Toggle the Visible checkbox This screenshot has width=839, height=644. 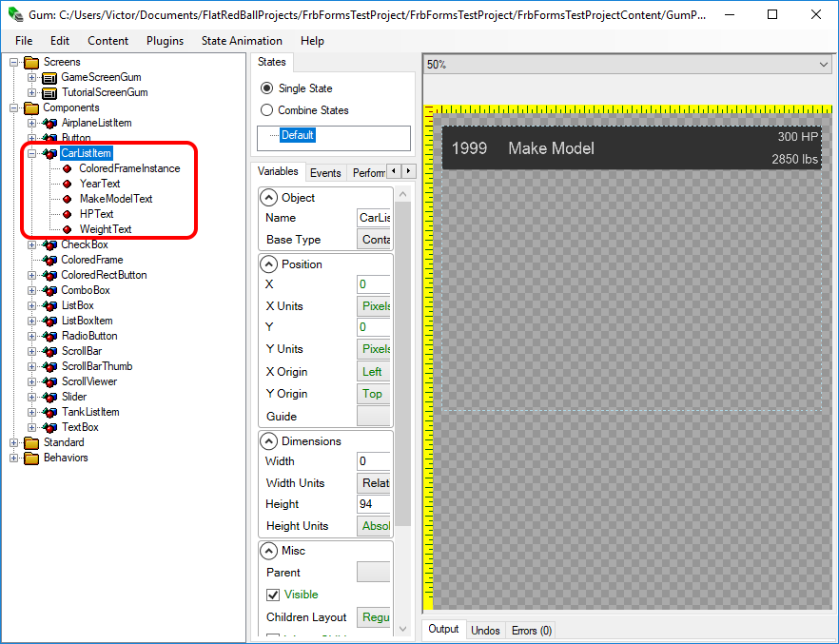tap(273, 595)
